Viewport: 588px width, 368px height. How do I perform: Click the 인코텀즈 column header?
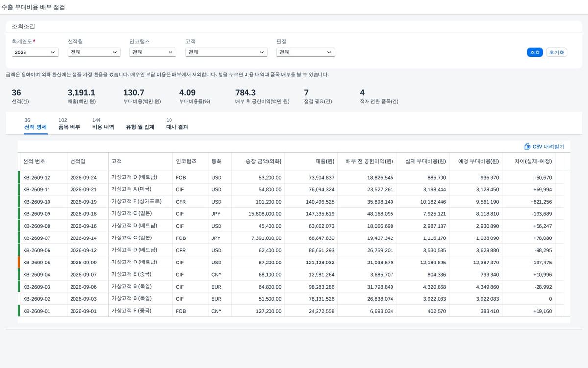(190, 161)
